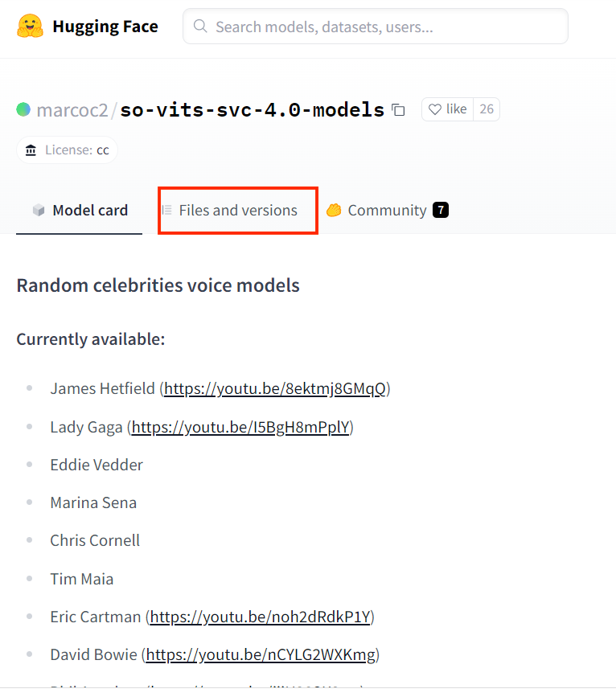Open James Hetfield YouTube link
Screen dimensions: 616x693
click(x=275, y=389)
